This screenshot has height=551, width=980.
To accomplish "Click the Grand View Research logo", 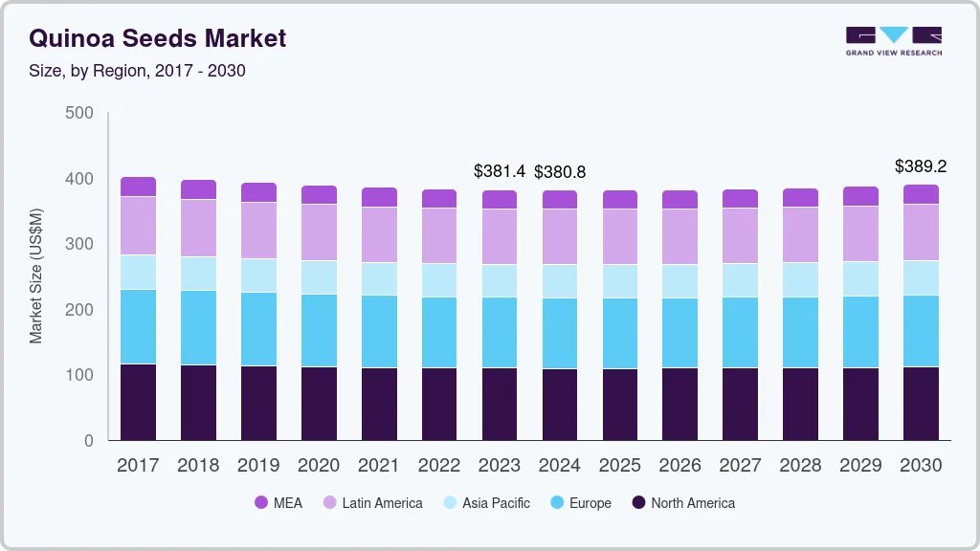I will 894,38.
